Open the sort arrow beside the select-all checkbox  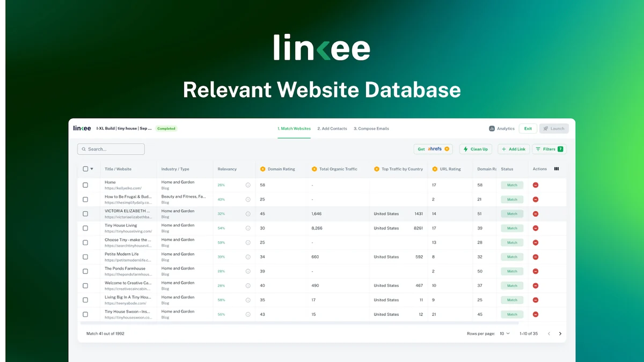pos(91,168)
